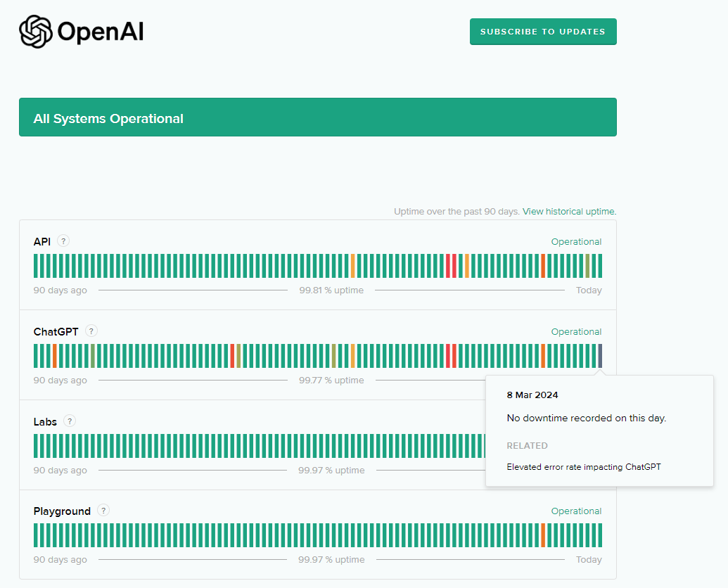Viewport: 728px width, 588px height.
Task: Click the first green bar in Labs row
Action: tap(35, 446)
